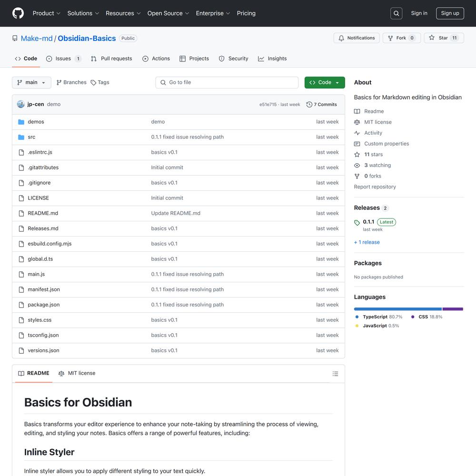
Task: Open the esbuild.config.mjs file
Action: (50, 244)
